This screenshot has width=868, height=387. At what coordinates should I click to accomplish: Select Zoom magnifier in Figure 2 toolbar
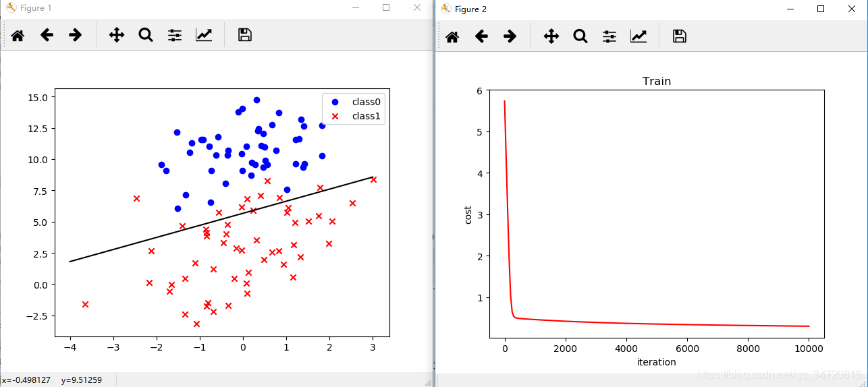click(580, 36)
